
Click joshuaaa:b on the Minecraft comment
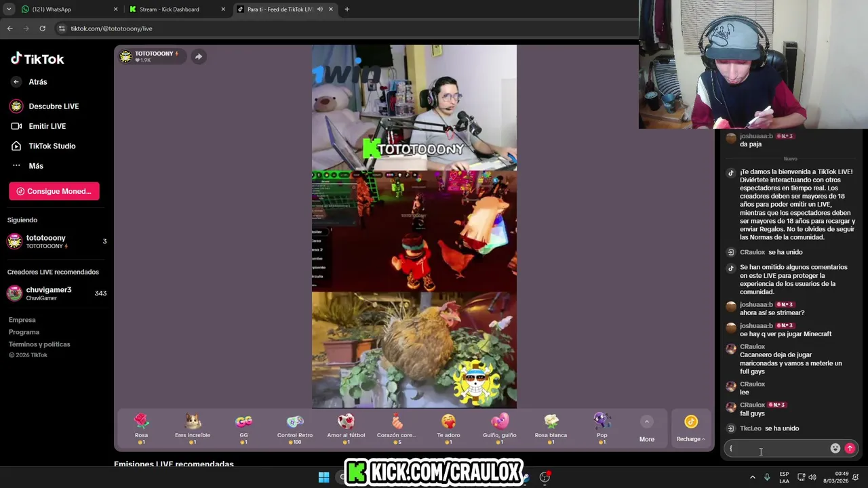pos(756,325)
